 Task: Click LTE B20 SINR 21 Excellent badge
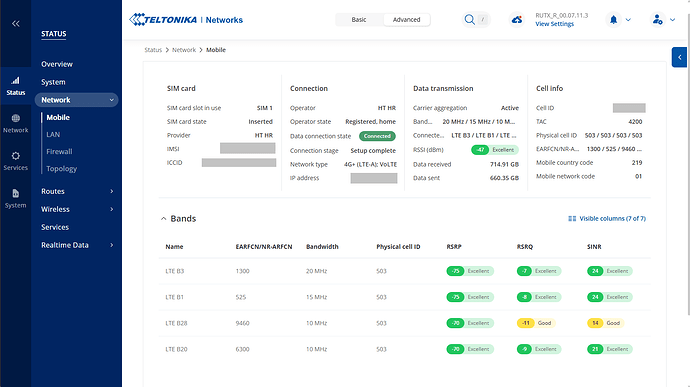pos(609,349)
